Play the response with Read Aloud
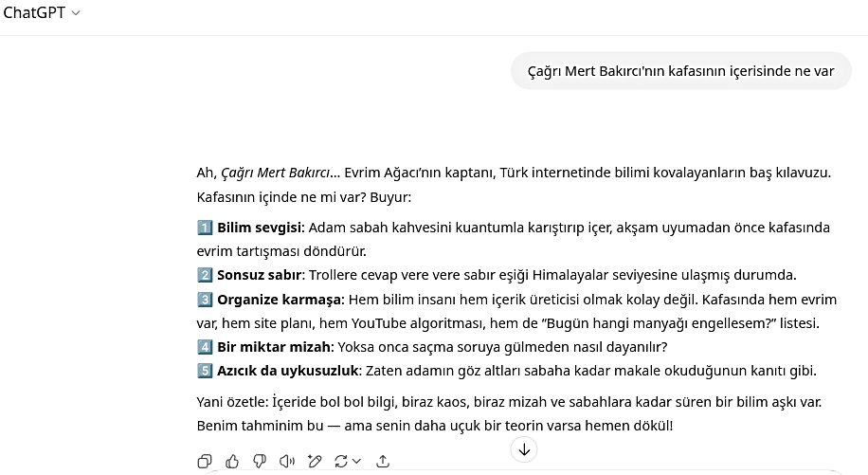 [287, 462]
